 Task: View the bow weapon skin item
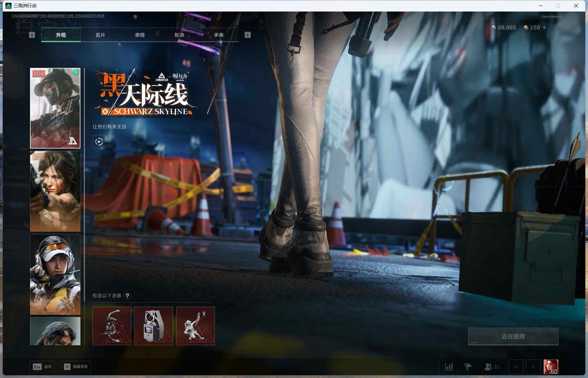[x=112, y=326]
